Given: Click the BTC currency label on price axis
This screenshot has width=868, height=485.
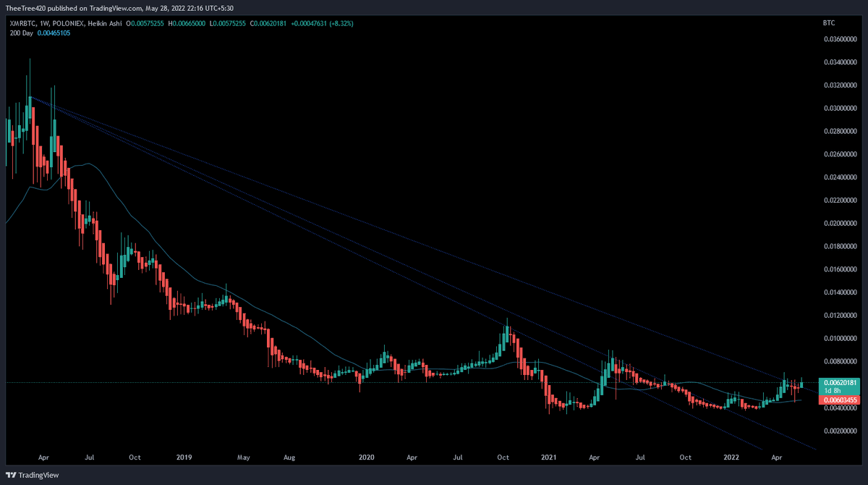Looking at the screenshot, I should tap(829, 24).
